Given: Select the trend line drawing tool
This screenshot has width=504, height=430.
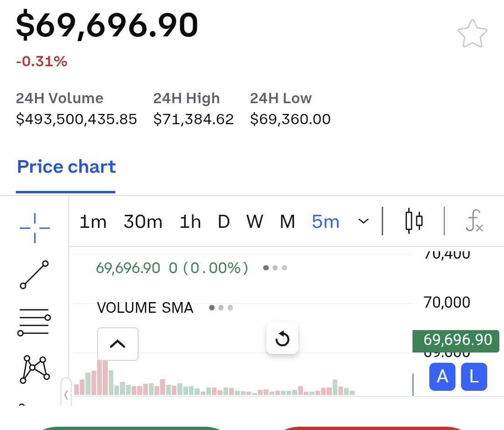Looking at the screenshot, I should [35, 275].
